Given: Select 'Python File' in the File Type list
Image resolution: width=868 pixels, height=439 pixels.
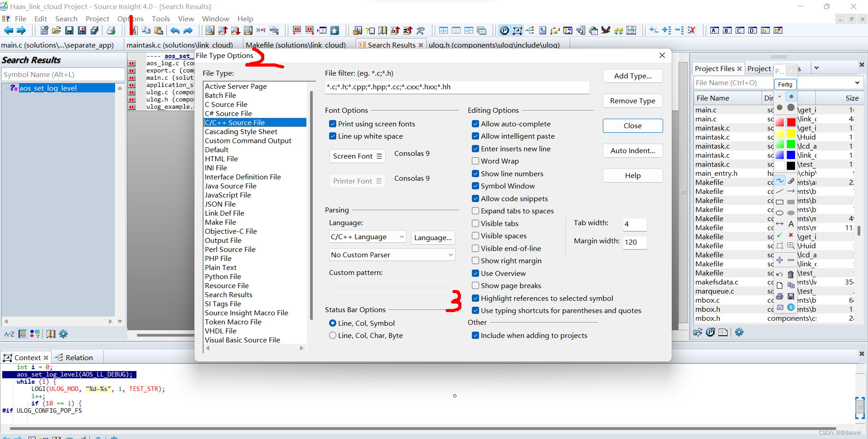Looking at the screenshot, I should pyautogui.click(x=256, y=276).
